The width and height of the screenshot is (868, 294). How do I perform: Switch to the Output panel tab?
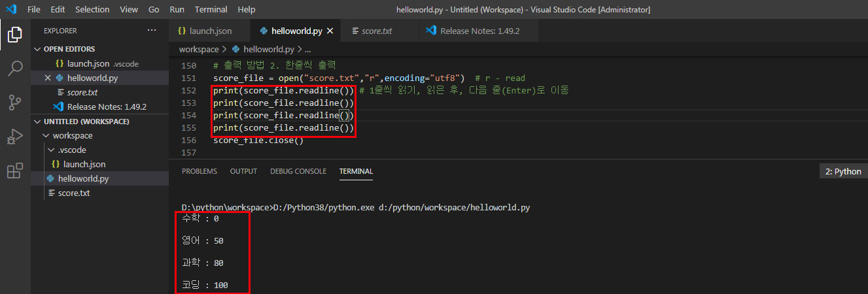click(x=243, y=171)
